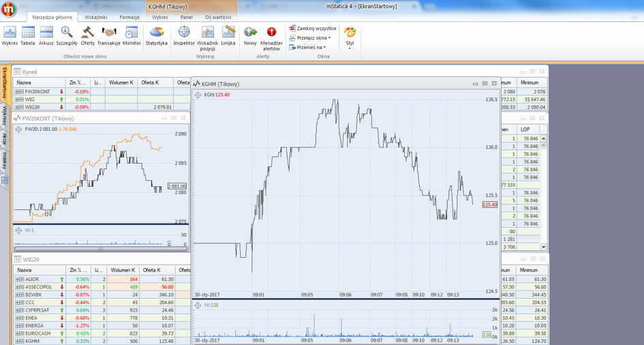Viewport: 644px width, 345px height.
Task: Click the move handle on FW20KONT volume panel
Action: 18,230
